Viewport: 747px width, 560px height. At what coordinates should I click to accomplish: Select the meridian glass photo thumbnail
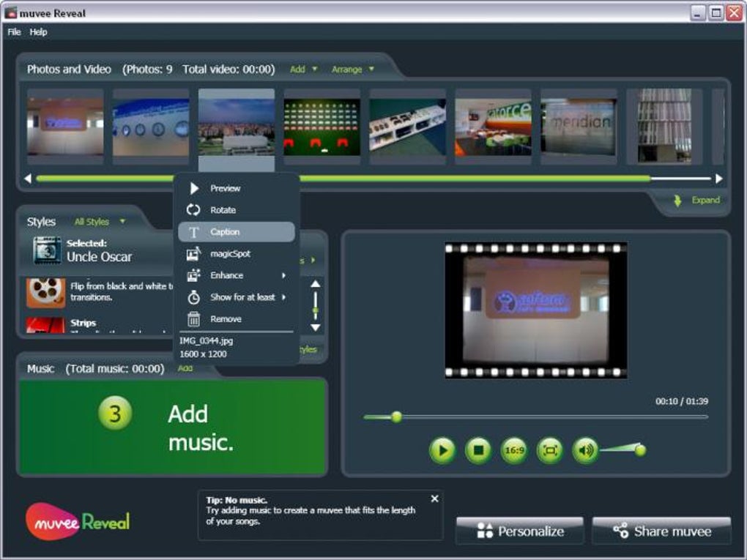point(579,126)
